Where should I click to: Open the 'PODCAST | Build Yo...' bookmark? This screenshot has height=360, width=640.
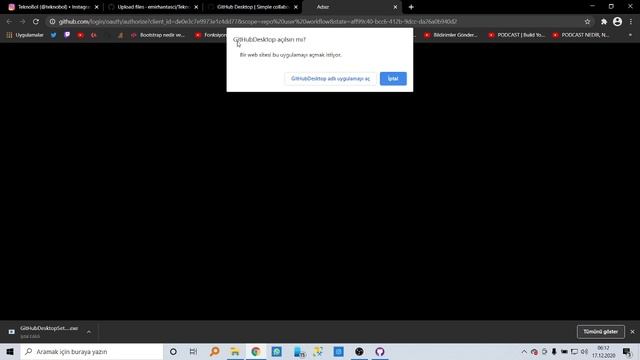(x=517, y=35)
